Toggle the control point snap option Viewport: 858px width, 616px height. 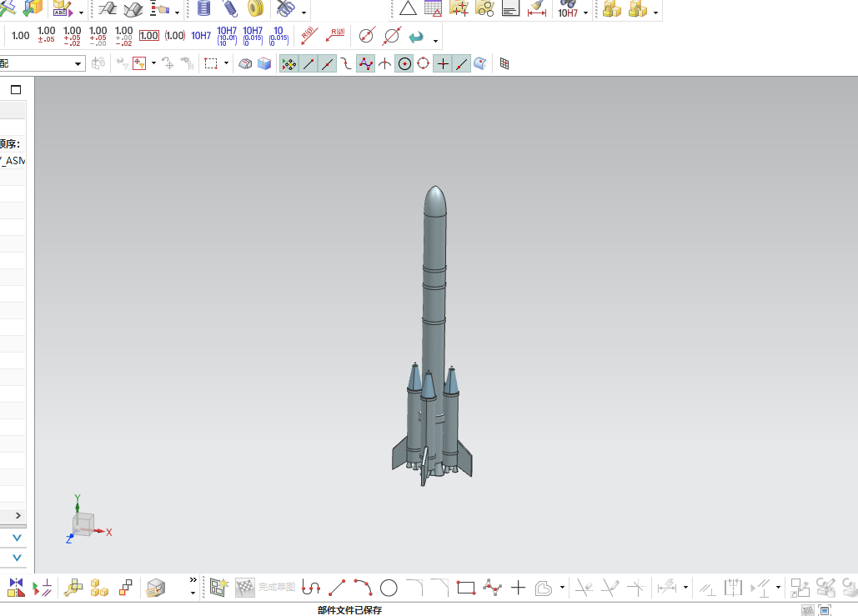coord(365,63)
